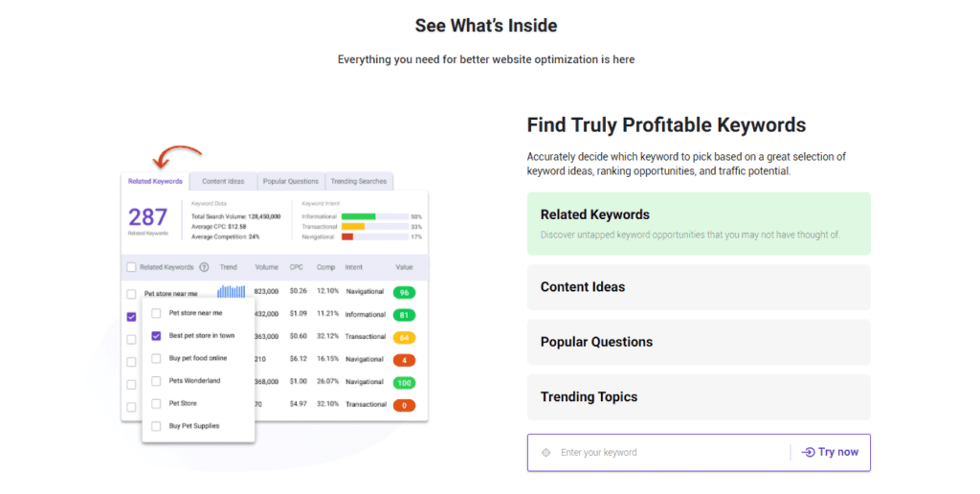Click the blue trend bars chart icon
The width and height of the screenshot is (980, 494).
point(232,291)
